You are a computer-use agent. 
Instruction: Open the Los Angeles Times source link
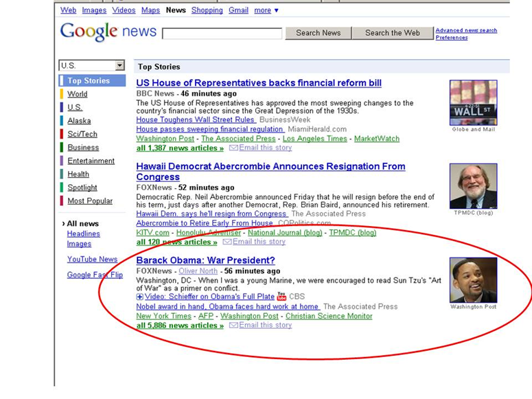[315, 139]
